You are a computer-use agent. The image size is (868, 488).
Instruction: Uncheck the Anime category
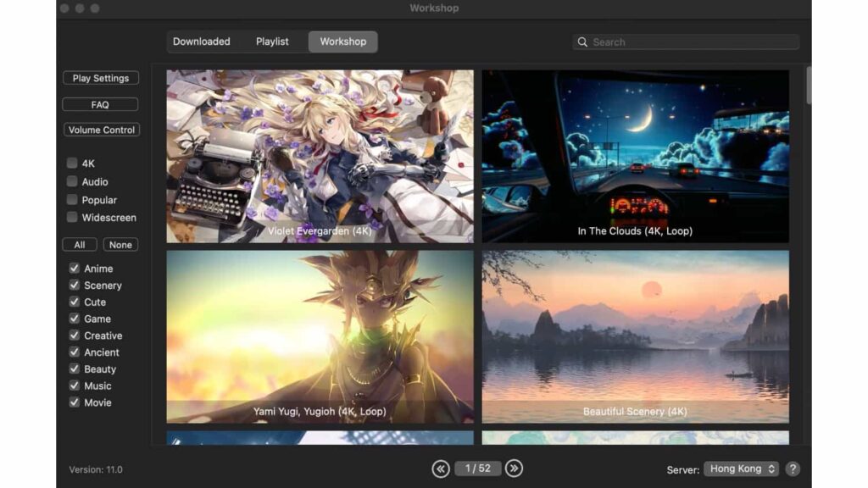[73, 269]
